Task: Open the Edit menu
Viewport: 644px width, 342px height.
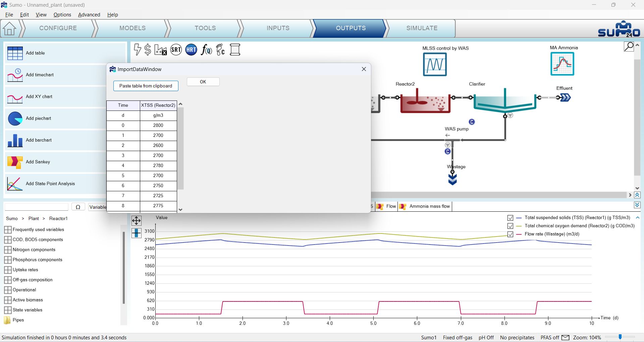Action: coord(24,15)
